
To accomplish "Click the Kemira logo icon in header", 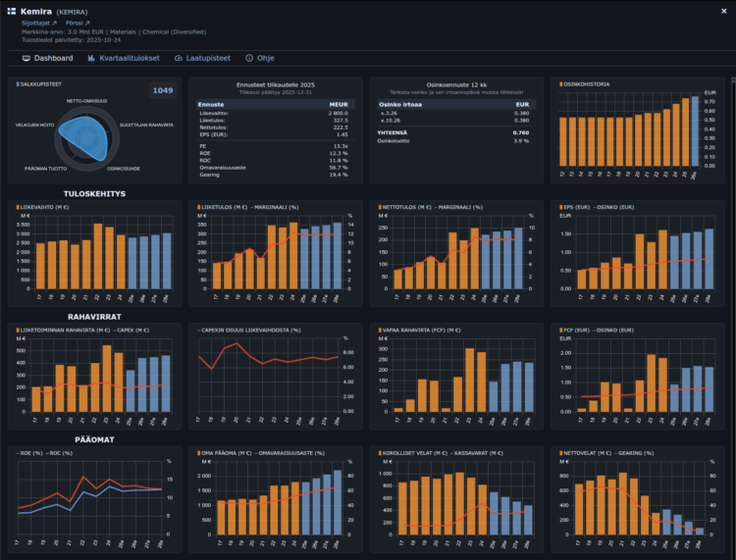I will [11, 11].
